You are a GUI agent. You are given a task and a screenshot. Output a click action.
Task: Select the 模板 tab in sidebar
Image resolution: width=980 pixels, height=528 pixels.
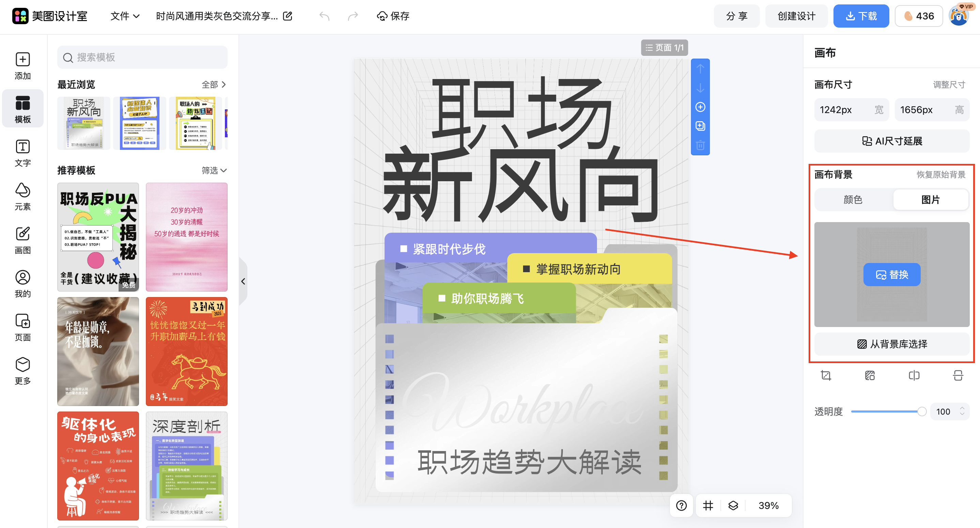tap(22, 108)
